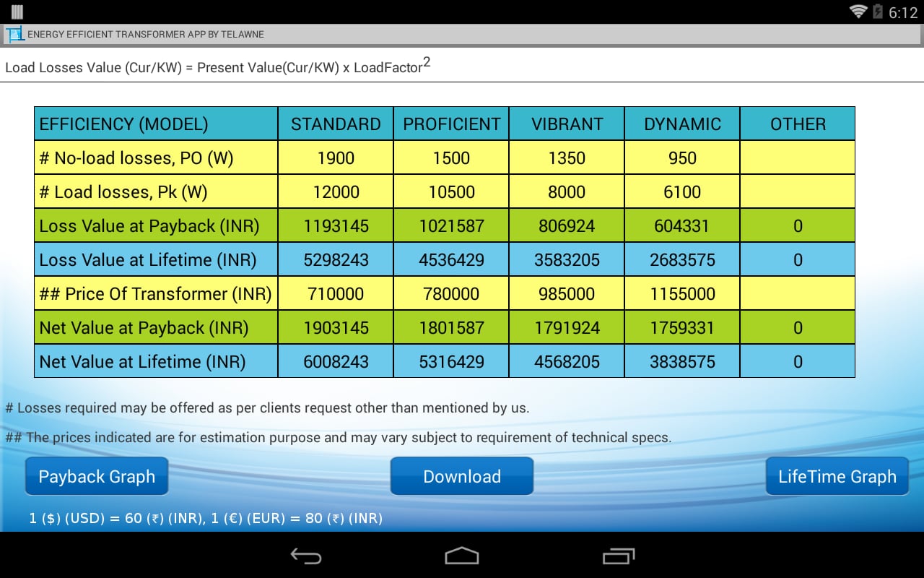
Task: Select the OTHER no-load losses input cell
Action: point(798,158)
